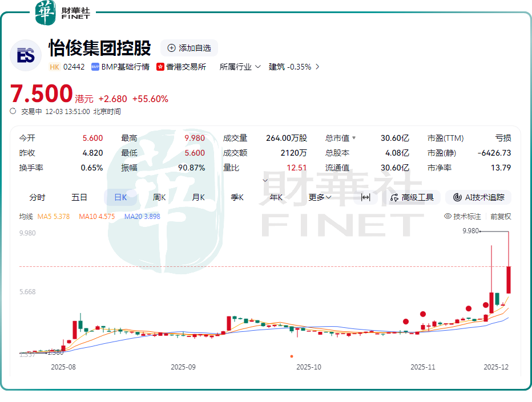Click the 9.980 high price label on chart
Screen dimensions: 532x402
[x=470, y=231]
